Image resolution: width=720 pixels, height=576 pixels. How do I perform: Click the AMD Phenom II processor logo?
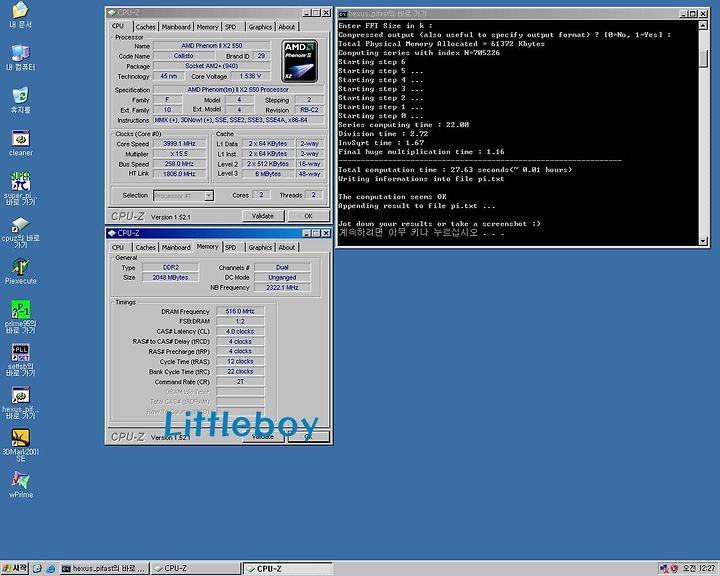coord(299,61)
